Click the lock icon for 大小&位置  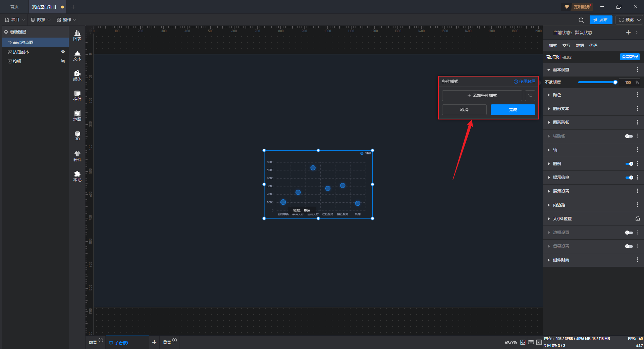click(x=637, y=219)
